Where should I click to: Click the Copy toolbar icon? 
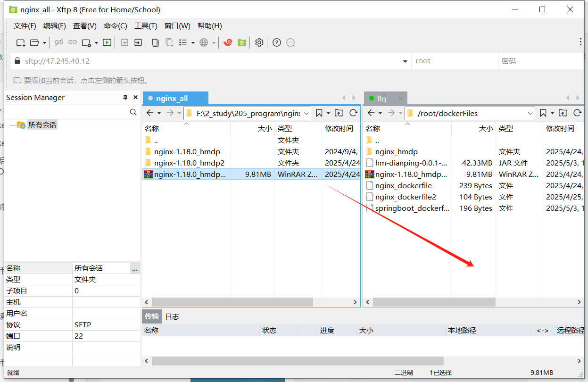pos(155,42)
